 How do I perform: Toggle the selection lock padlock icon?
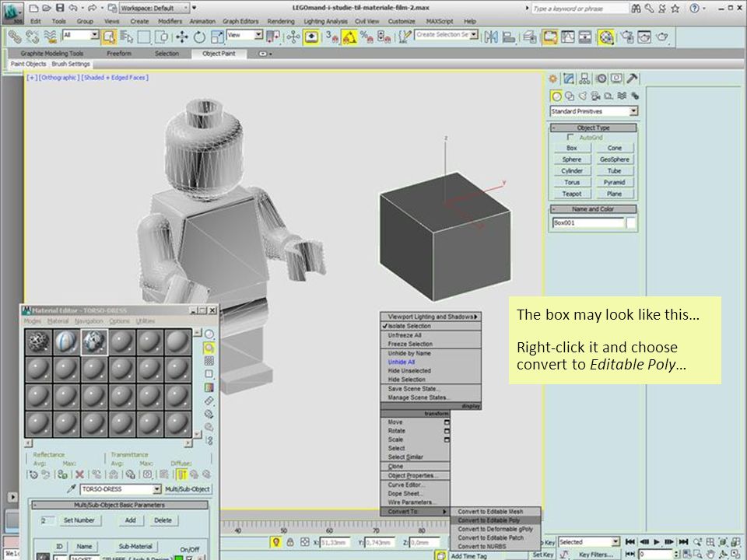[x=290, y=542]
